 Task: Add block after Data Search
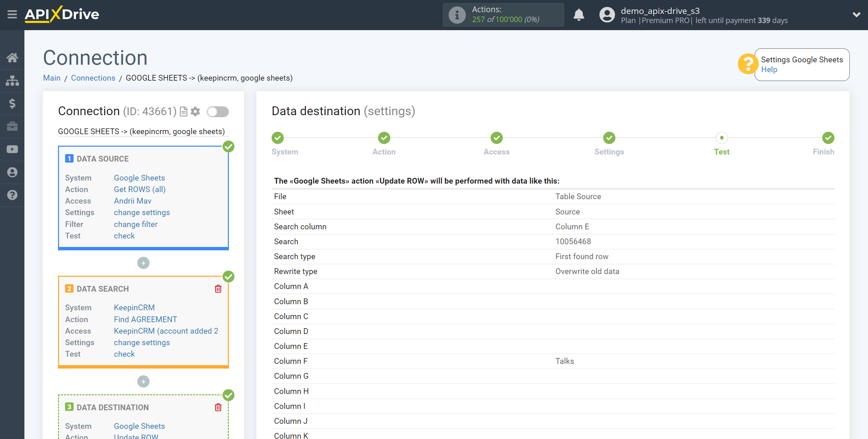(143, 382)
